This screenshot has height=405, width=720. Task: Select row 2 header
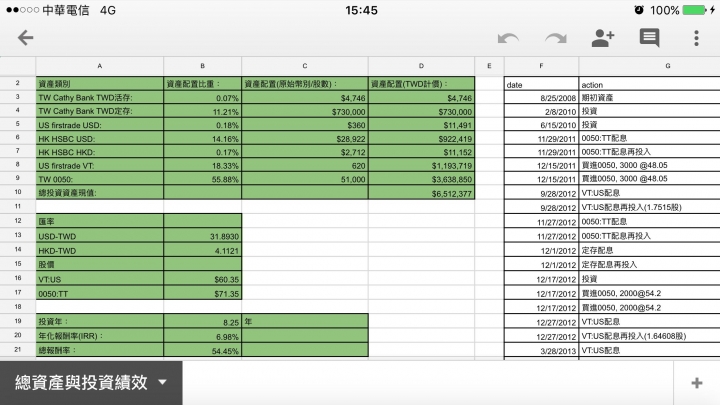[x=18, y=83]
